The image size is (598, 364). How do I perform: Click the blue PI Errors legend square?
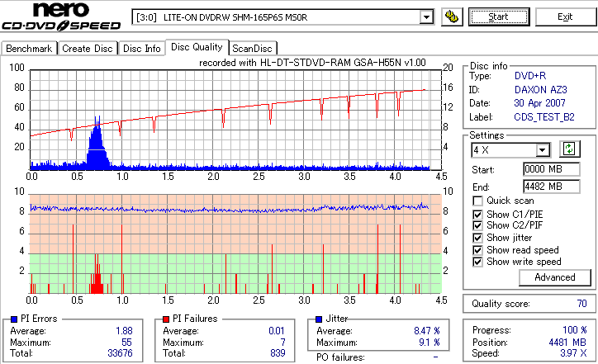tap(14, 319)
